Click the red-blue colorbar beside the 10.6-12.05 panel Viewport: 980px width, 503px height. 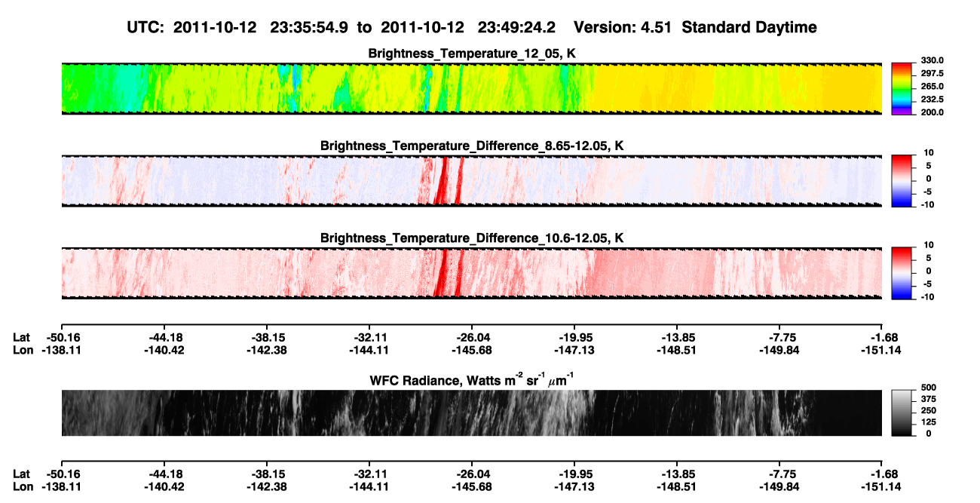pyautogui.click(x=902, y=273)
